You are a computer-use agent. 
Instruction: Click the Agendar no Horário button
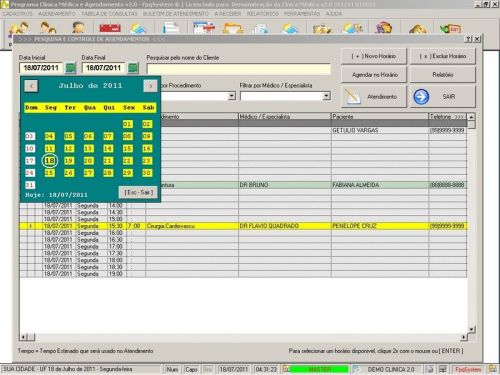[374, 75]
